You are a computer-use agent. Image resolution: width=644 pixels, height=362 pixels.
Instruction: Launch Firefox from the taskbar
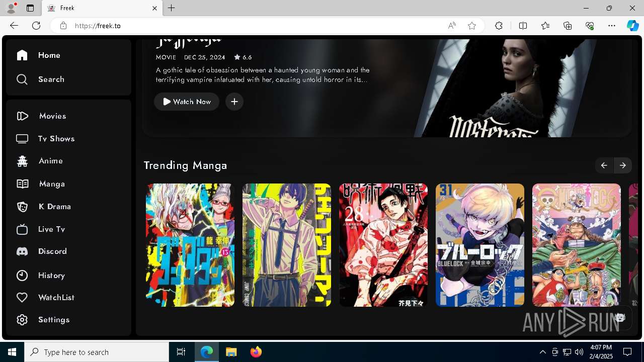[x=256, y=352]
